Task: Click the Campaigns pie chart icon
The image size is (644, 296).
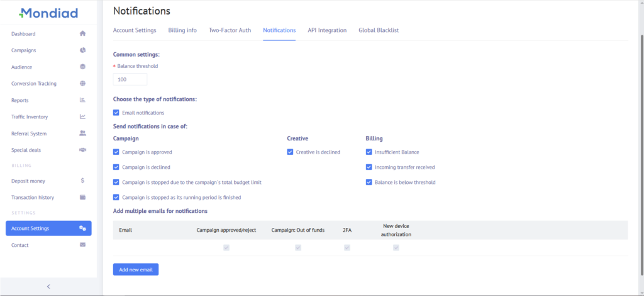Action: [82, 50]
